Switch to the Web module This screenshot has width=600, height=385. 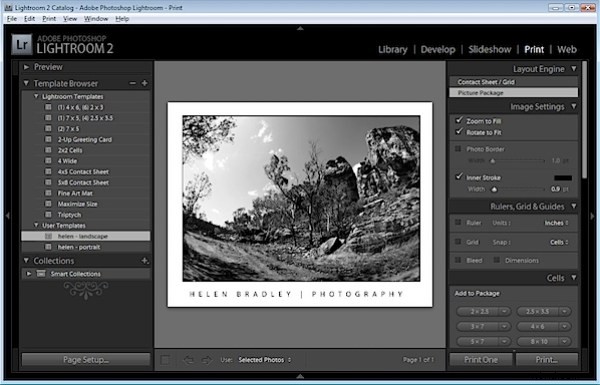pyautogui.click(x=567, y=49)
